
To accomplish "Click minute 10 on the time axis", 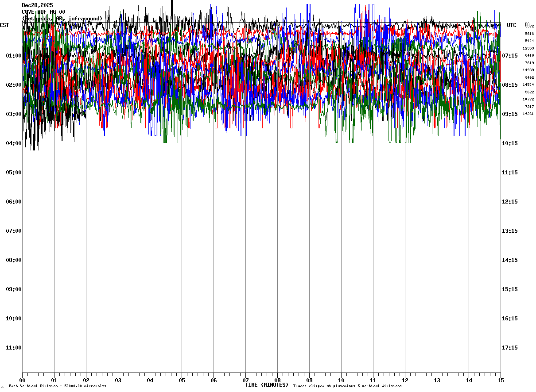I will 341,380.
